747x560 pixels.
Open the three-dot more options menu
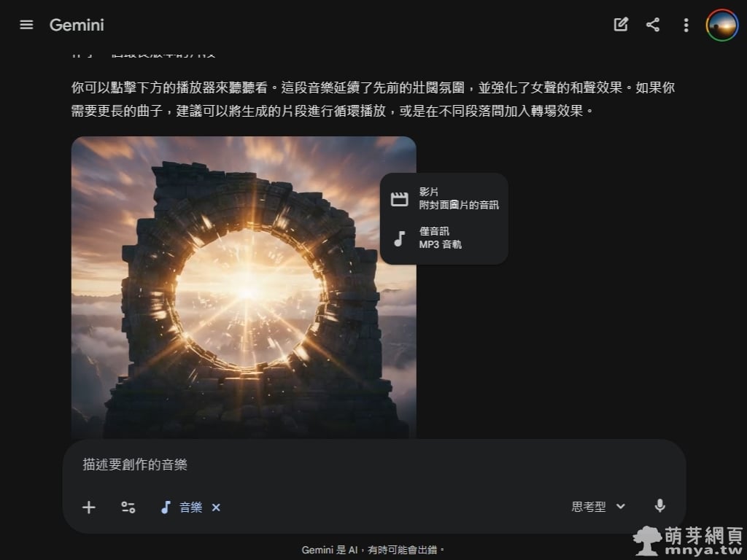point(686,25)
